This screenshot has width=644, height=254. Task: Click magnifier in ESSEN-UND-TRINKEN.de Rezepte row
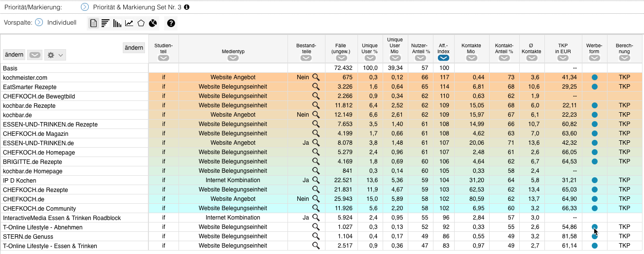(x=316, y=124)
